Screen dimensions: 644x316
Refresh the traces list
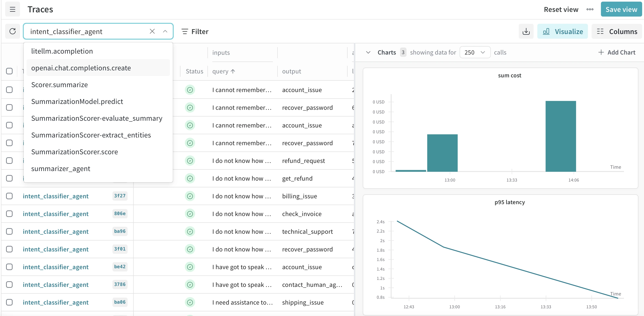tap(13, 31)
